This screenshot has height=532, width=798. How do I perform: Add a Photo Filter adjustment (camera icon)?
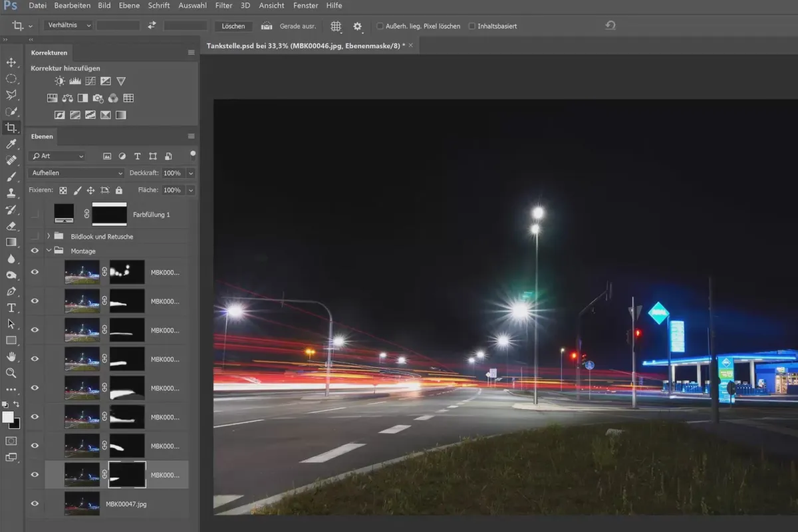pos(98,98)
